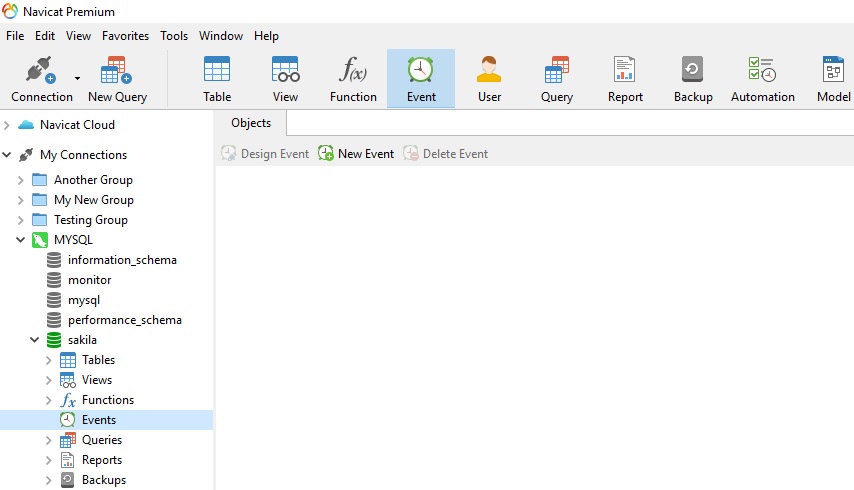Collapse the My Connections node
The width and height of the screenshot is (854, 490).
[x=7, y=155]
